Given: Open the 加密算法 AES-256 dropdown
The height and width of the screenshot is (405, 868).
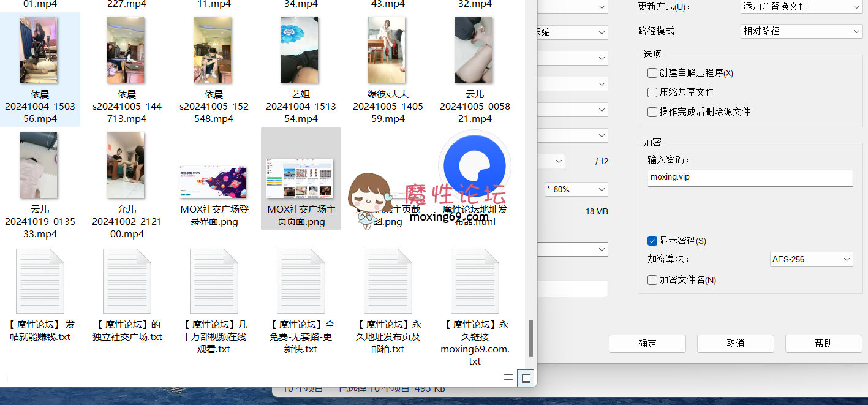Looking at the screenshot, I should click(811, 259).
